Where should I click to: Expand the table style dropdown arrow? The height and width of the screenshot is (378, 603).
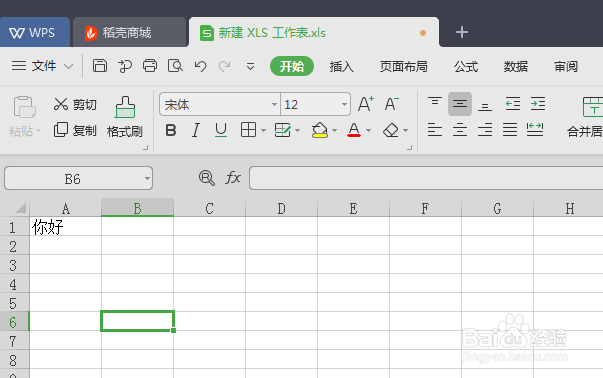tap(298, 131)
